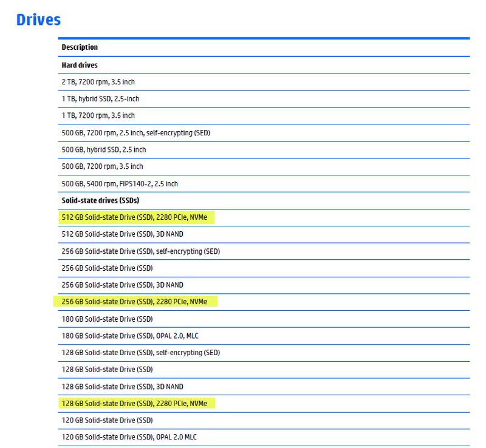The image size is (486, 448).
Task: Click the 1 TB, hybrid SSD, 2.5-inch row
Action: coord(264,99)
